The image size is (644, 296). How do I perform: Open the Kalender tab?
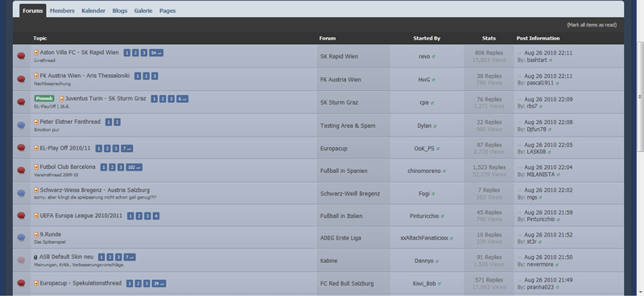[x=93, y=10]
